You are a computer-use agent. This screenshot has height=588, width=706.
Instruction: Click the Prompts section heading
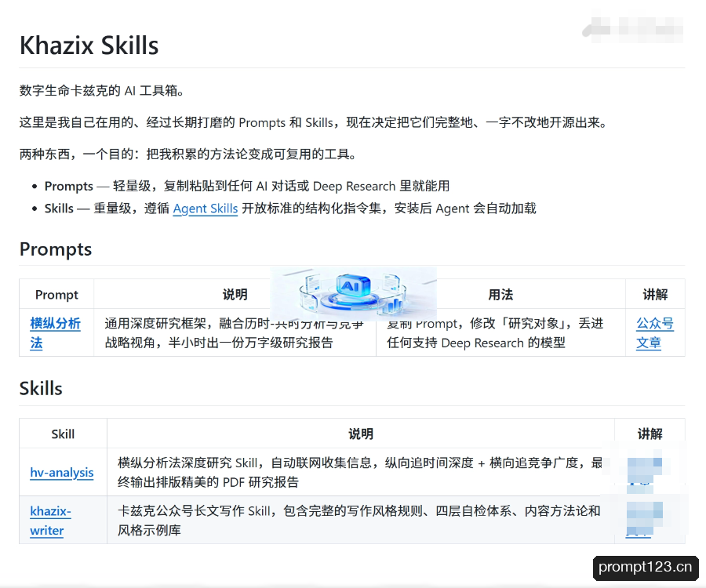point(56,249)
